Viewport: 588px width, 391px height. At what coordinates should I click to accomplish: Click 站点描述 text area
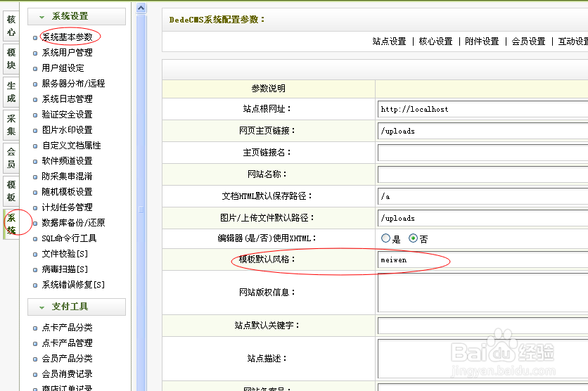click(x=482, y=359)
